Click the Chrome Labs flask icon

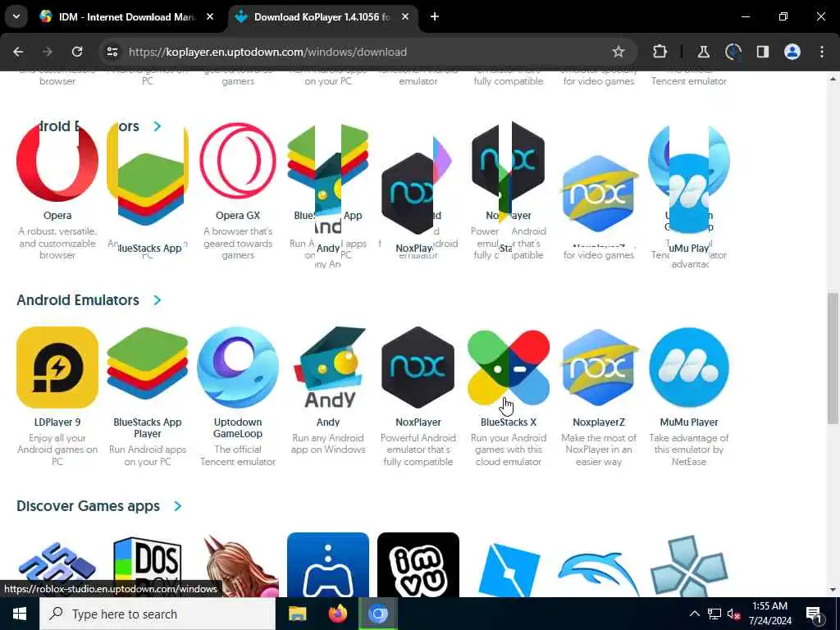(x=703, y=52)
